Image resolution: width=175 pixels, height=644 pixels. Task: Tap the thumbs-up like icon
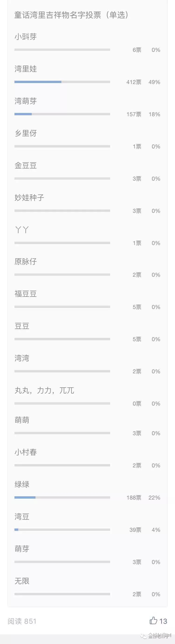coord(153,620)
